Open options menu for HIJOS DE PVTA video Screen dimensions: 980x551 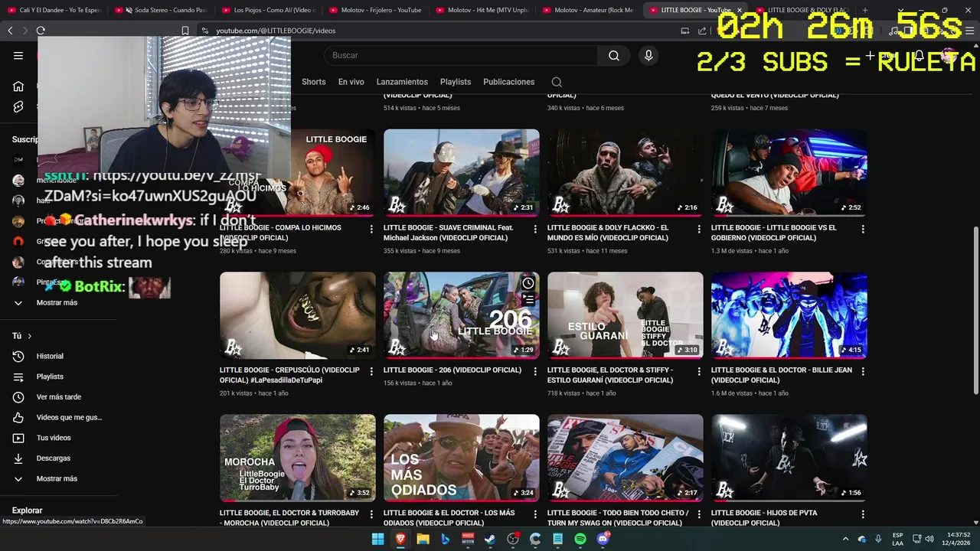tap(863, 514)
